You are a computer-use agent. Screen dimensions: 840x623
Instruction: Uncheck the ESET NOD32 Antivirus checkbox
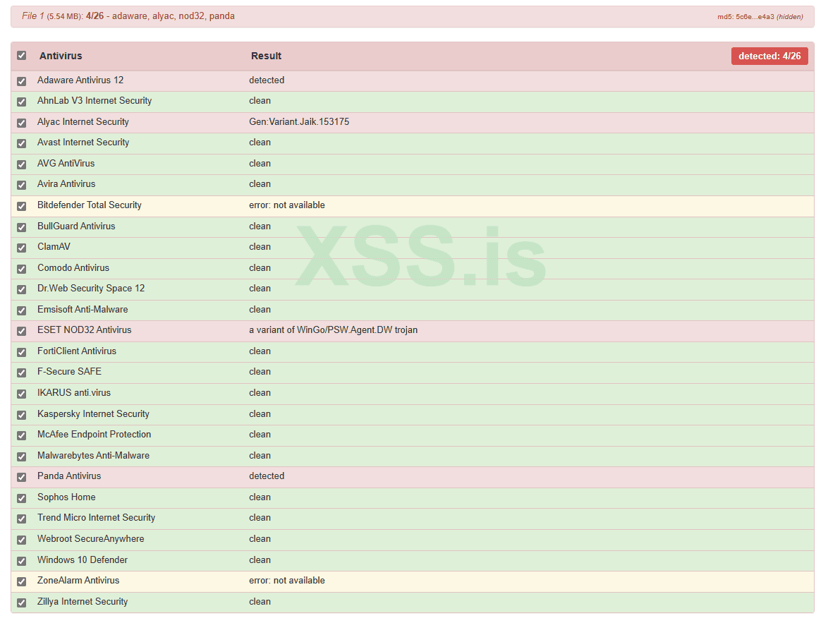coord(21,332)
